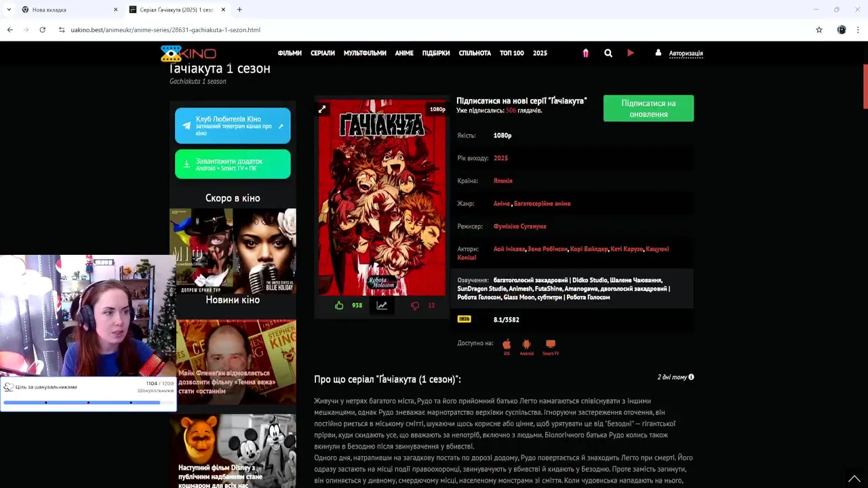This screenshot has width=868, height=488.
Task: Click the Авторизація link
Action: click(x=686, y=53)
